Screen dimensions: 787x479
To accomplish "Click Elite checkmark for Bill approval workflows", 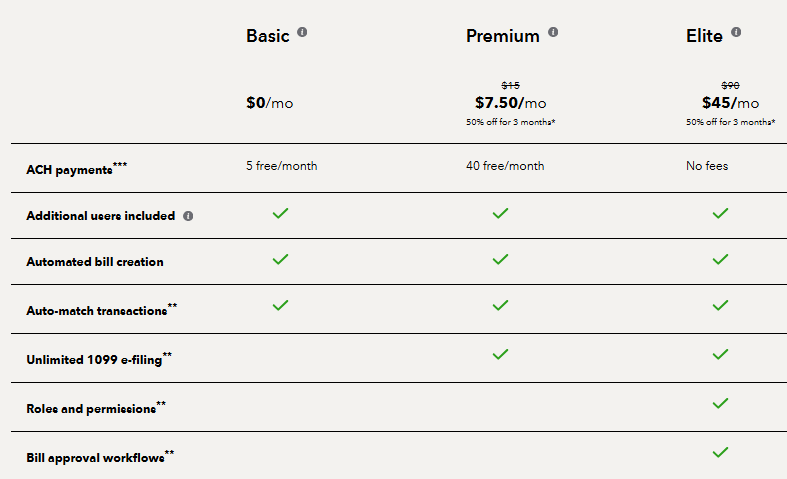I will [x=720, y=452].
